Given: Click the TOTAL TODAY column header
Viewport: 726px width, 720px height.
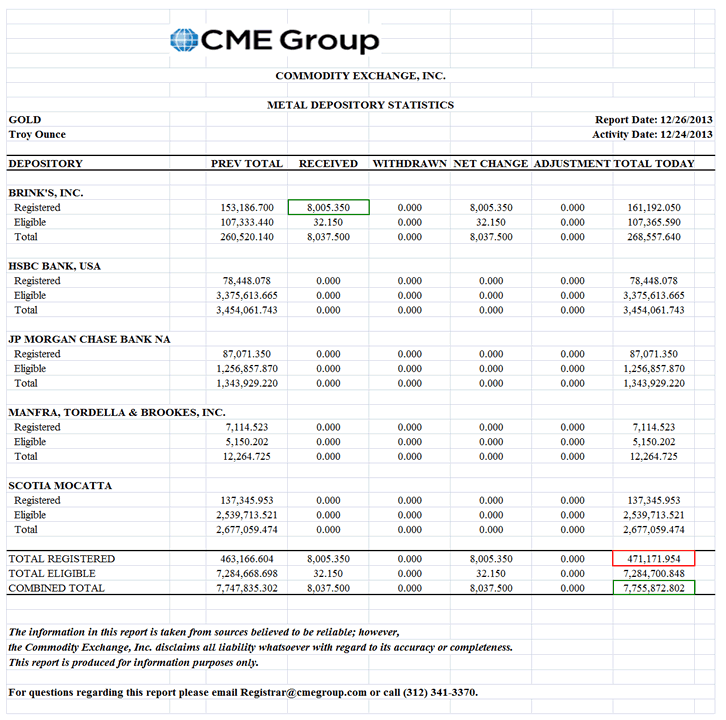Looking at the screenshot, I should coord(654,163).
